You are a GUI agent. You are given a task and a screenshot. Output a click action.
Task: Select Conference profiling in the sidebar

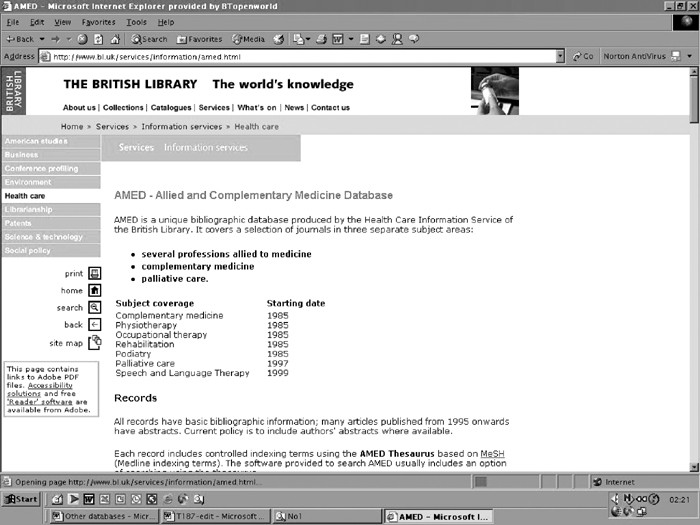51,169
